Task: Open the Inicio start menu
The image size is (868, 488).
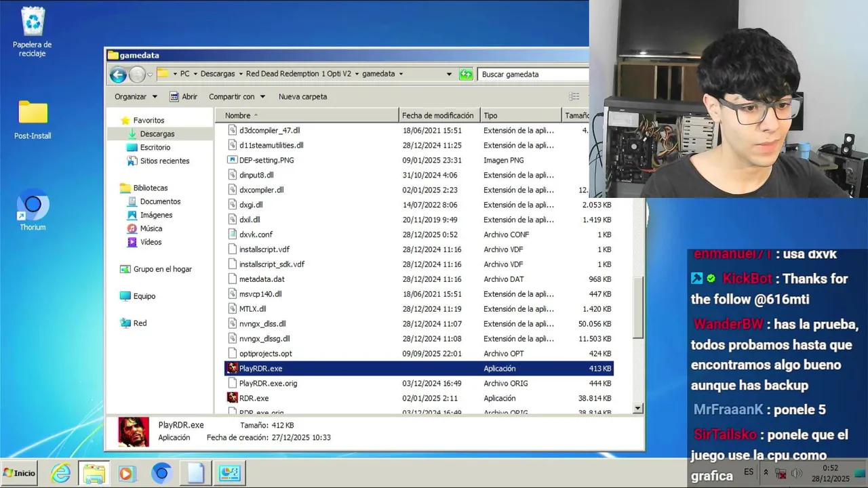Action: pos(19,473)
